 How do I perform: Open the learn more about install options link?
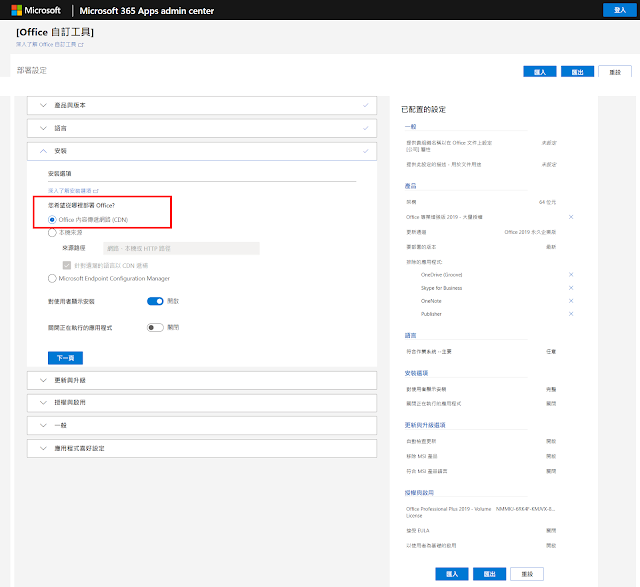click(x=73, y=191)
